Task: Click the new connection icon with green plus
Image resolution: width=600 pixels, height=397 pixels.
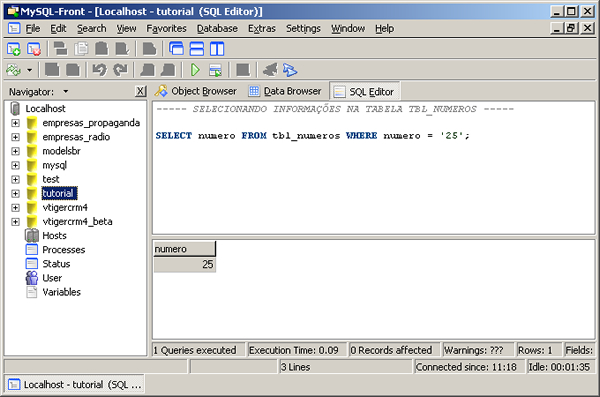Action: 14,49
